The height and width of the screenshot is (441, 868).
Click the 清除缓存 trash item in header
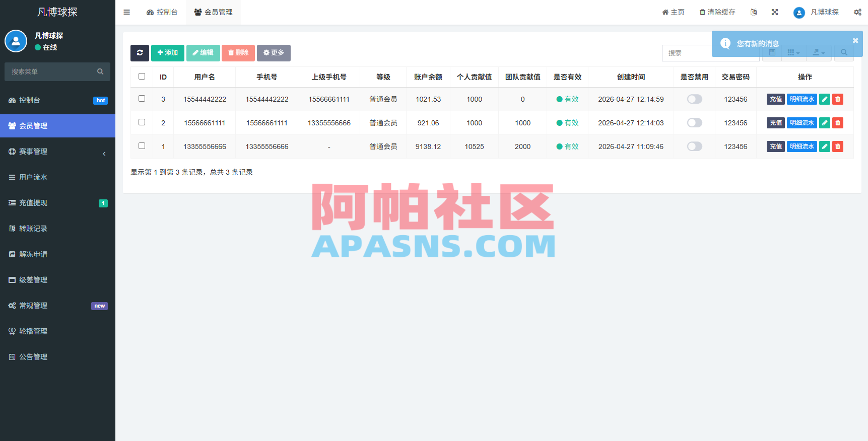(x=717, y=12)
